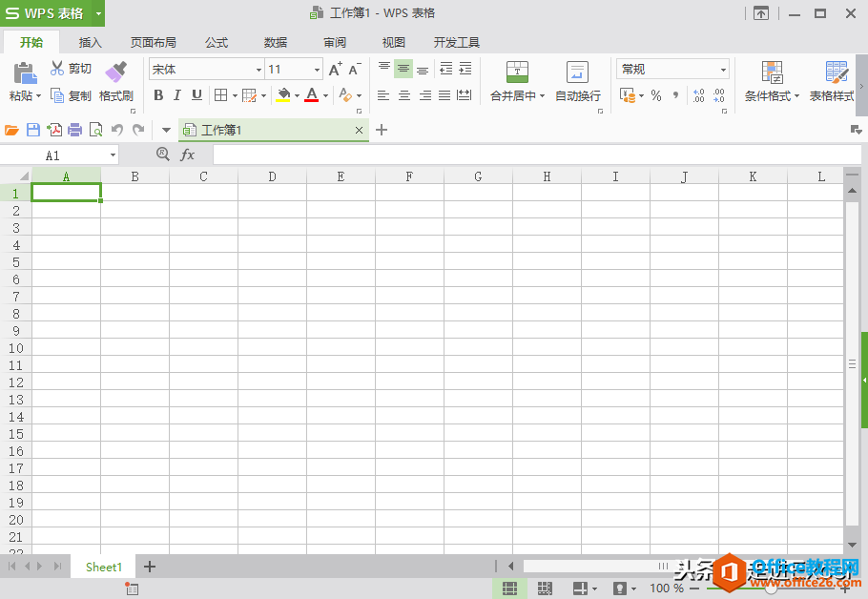This screenshot has width=868, height=599.
Task: Open the 视图 tab
Action: coord(394,42)
